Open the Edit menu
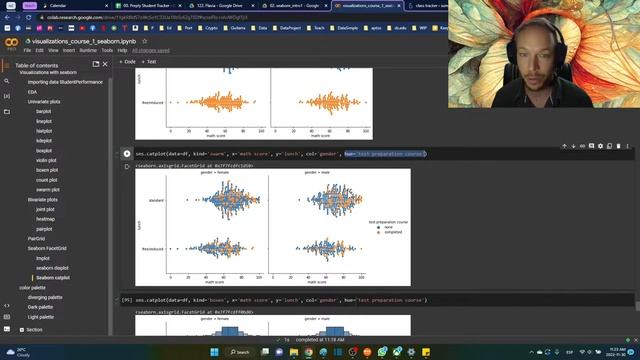 tap(40, 51)
